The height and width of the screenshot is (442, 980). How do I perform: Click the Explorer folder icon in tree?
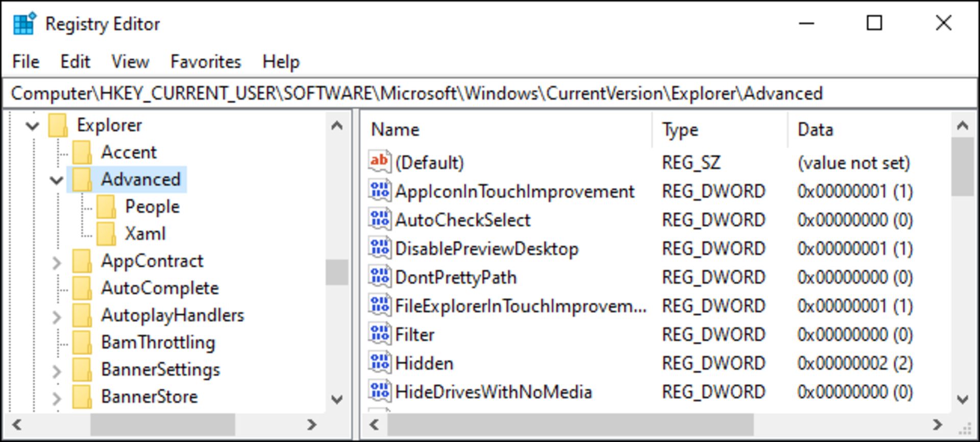[58, 125]
